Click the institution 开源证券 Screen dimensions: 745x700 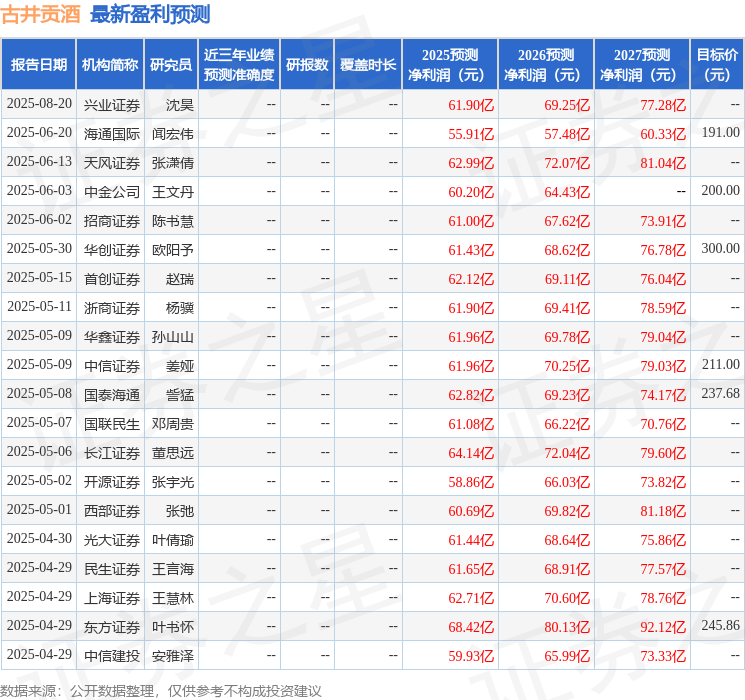pos(112,482)
